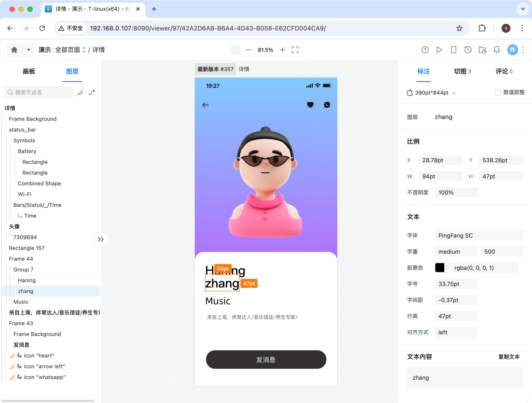Open device preview with the phone icon
532x403 pixels.
[x=454, y=50]
